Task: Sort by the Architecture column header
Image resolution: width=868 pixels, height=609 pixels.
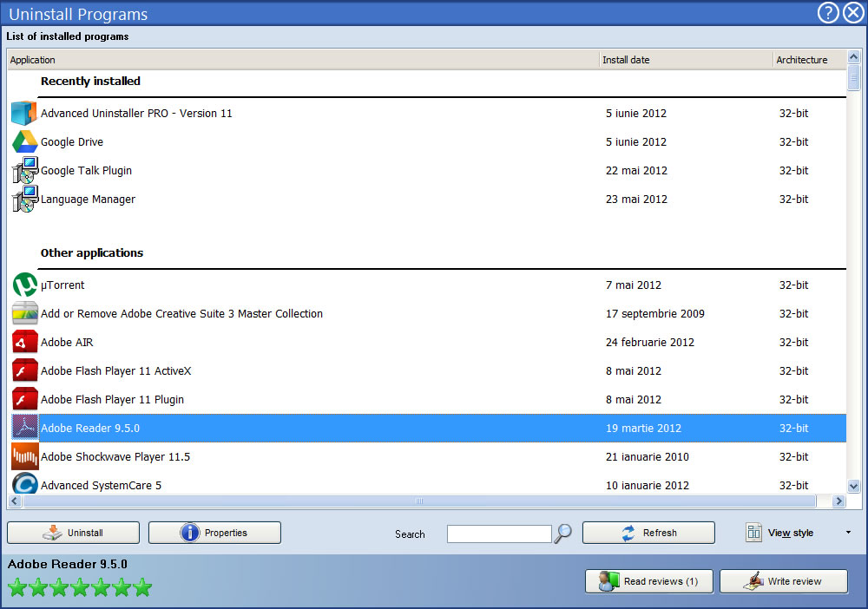Action: [809, 60]
